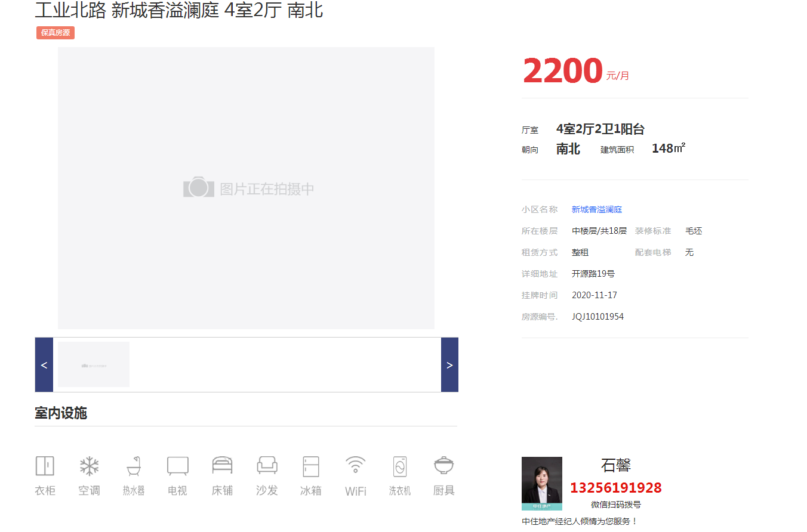Click the phone number 13256191928

tap(615, 488)
